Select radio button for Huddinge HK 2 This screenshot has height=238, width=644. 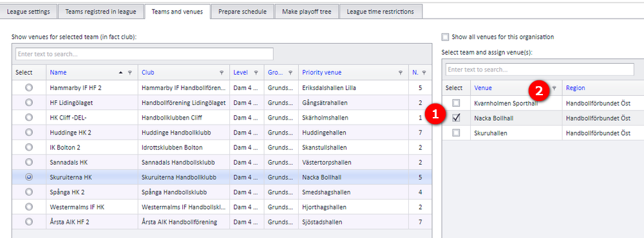tap(29, 133)
